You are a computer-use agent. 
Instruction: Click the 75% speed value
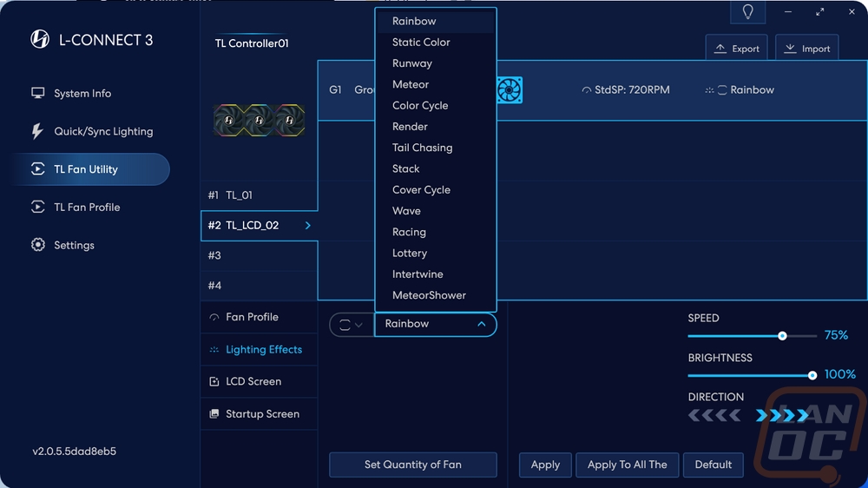click(836, 335)
